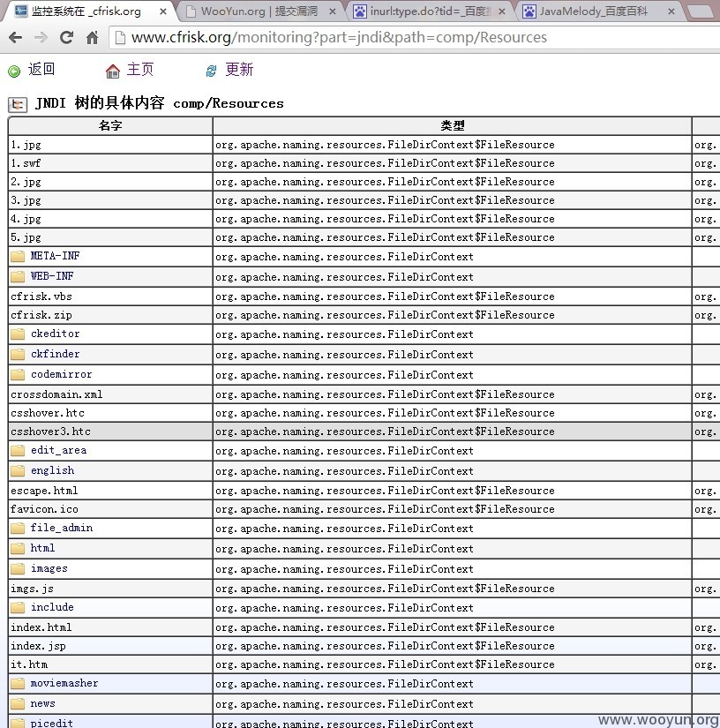720x728 pixels.
Task: Click the codemirror folder icon
Action: click(x=18, y=374)
